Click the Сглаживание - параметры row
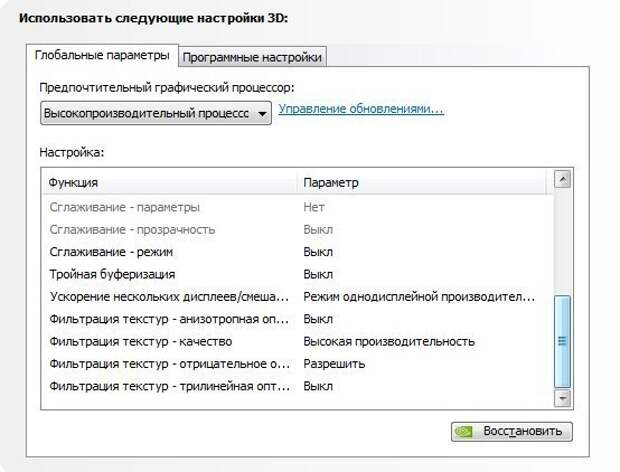The height and width of the screenshot is (472, 620). click(124, 207)
